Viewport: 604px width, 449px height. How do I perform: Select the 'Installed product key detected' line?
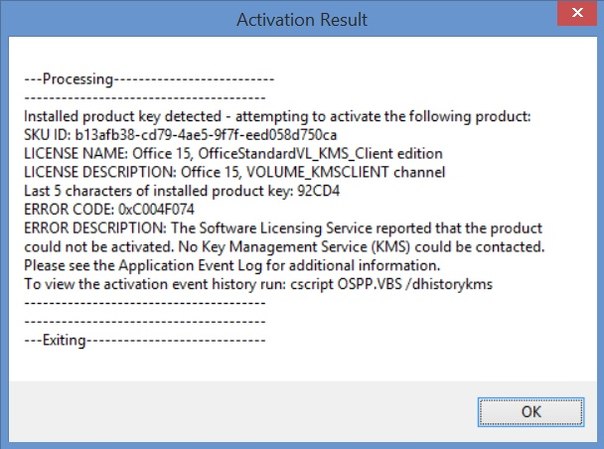[277, 116]
